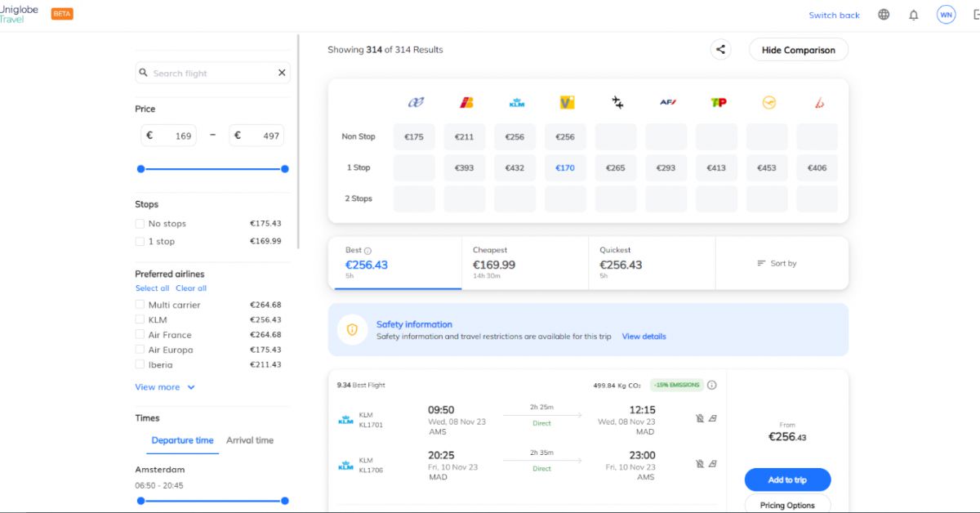Viewport: 980px width, 513px height.
Task: Click the share icon above comparison table
Action: (720, 50)
